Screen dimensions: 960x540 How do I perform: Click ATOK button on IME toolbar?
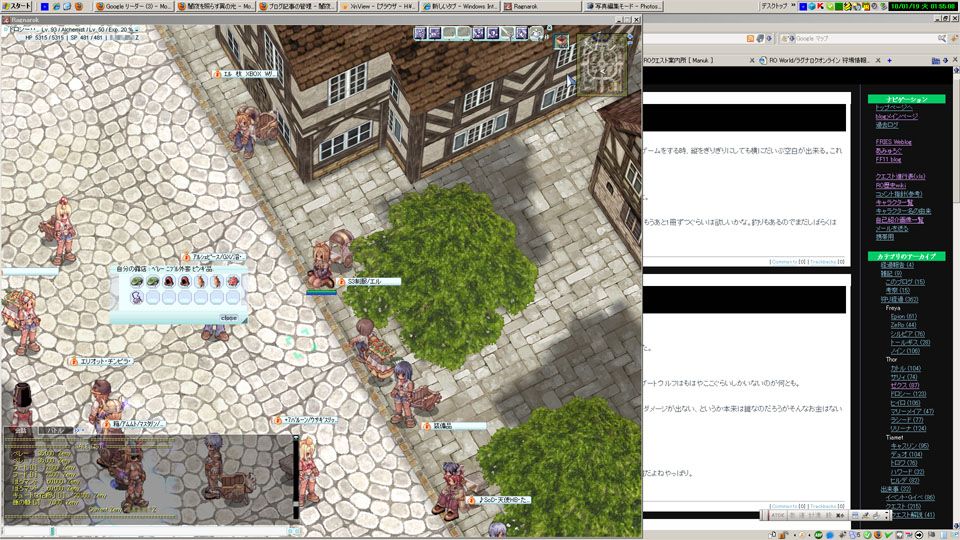point(777,516)
